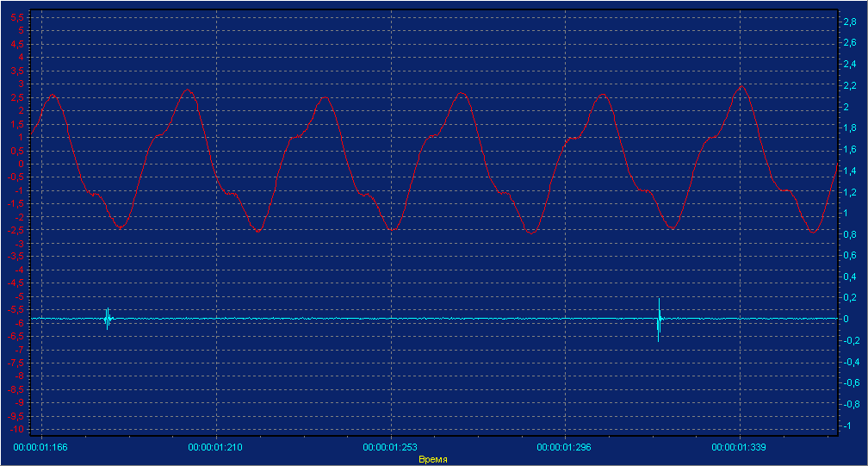The width and height of the screenshot is (868, 466).
Task: Select the red axis value 4,5
Action: point(17,44)
